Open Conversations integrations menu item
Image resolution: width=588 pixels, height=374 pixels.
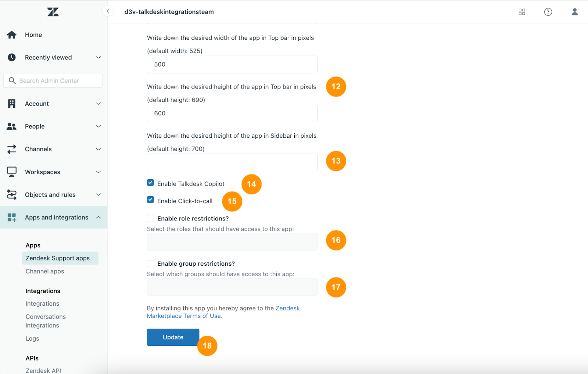[x=46, y=321]
